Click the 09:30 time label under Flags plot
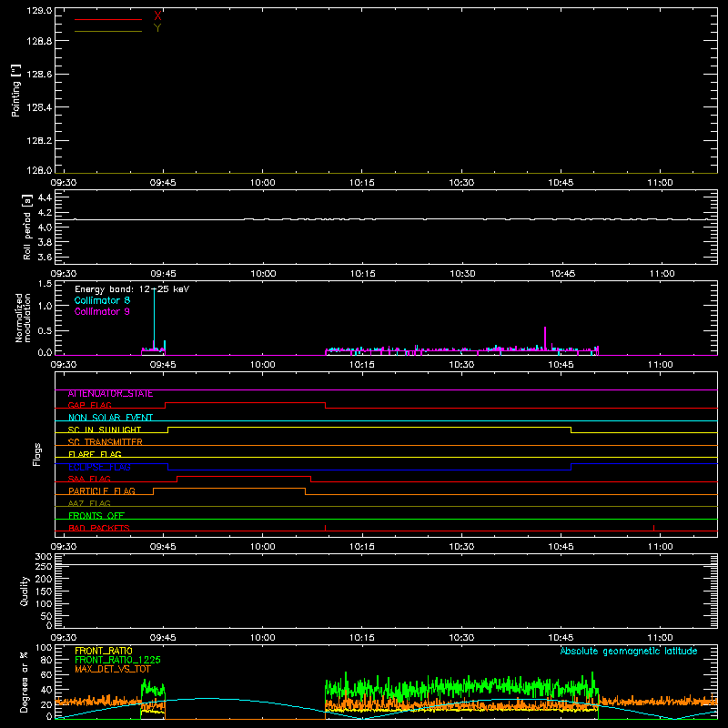The height and width of the screenshot is (728, 728). pos(64,547)
